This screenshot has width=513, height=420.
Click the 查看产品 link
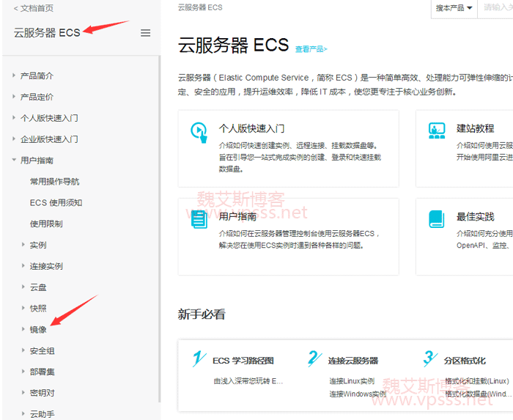(311, 49)
